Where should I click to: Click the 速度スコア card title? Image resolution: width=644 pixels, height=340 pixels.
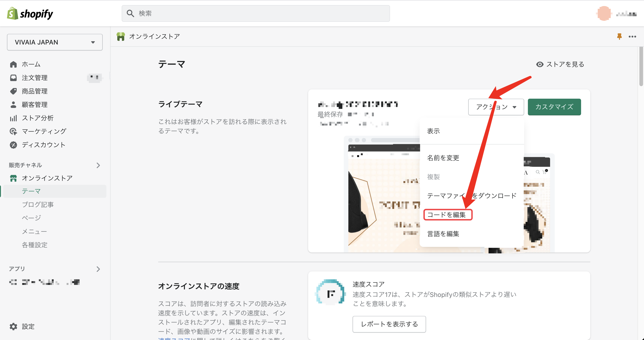point(368,284)
